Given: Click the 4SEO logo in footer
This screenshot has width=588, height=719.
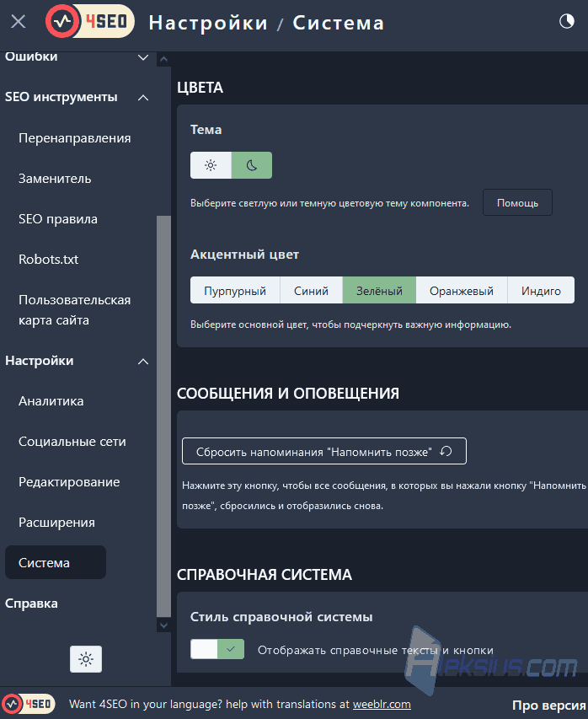Looking at the screenshot, I should [28, 704].
